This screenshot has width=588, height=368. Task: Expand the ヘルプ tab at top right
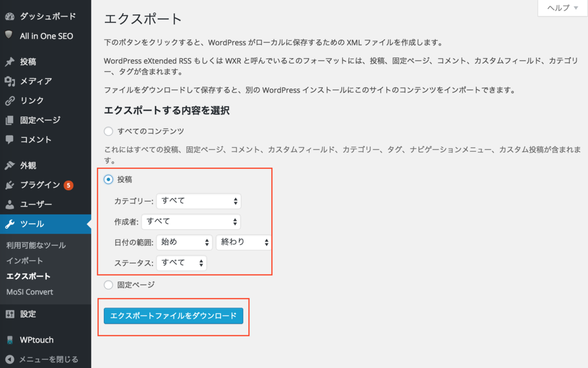coord(562,8)
